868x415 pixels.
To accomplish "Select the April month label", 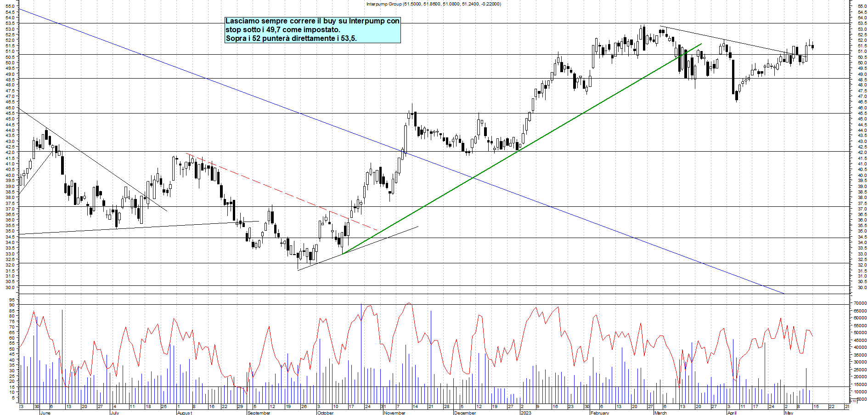I will point(732,413).
